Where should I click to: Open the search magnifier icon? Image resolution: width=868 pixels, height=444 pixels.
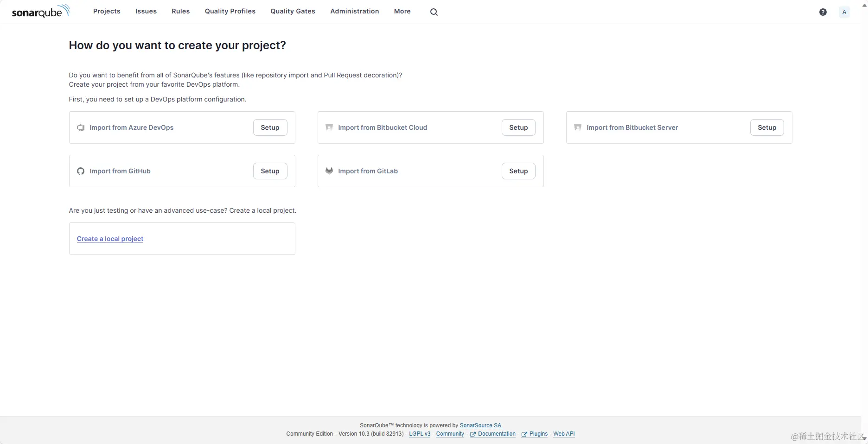pos(434,12)
